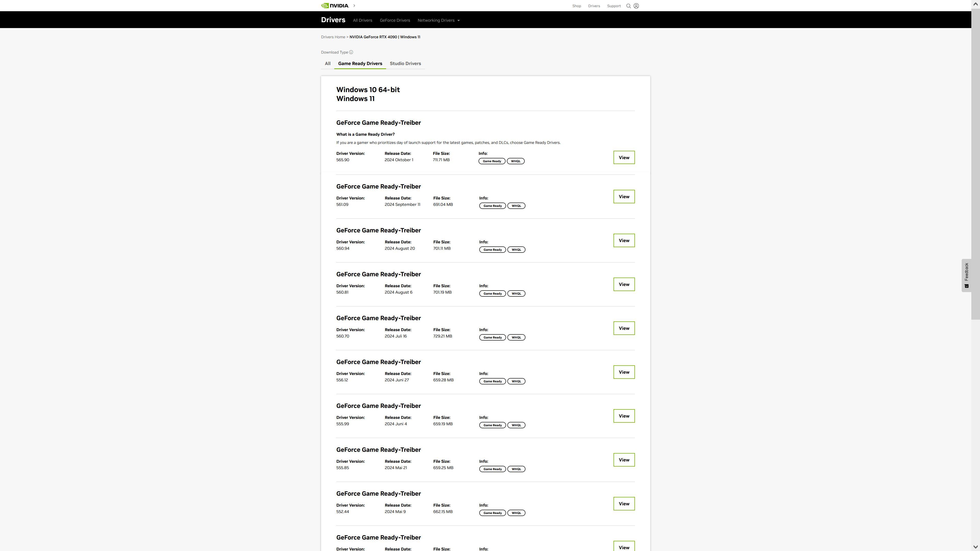View driver version 560.94

[623, 240]
